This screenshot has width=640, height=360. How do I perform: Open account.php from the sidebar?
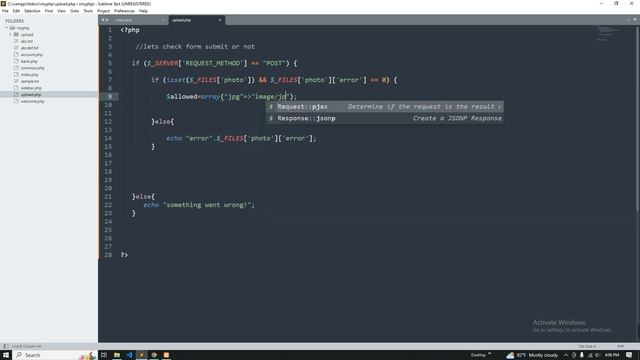(31, 55)
